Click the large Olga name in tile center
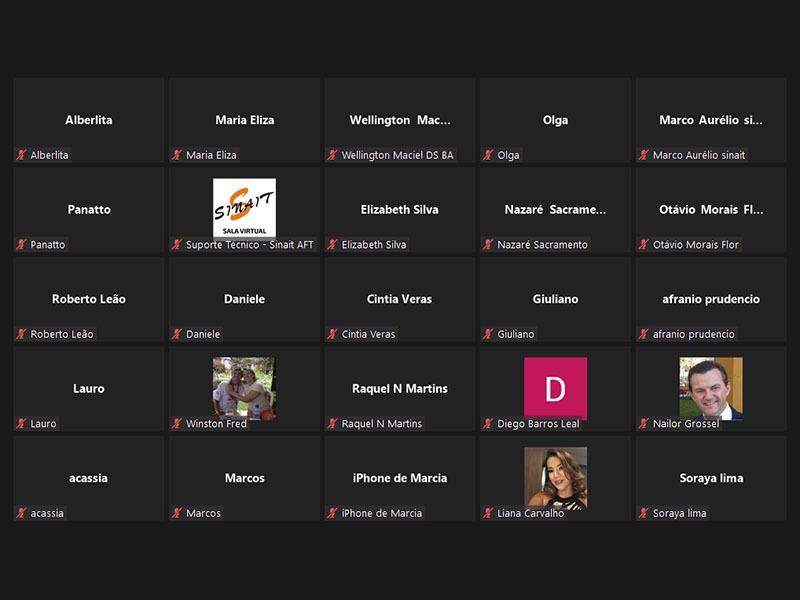Image resolution: width=800 pixels, height=600 pixels. click(556, 120)
